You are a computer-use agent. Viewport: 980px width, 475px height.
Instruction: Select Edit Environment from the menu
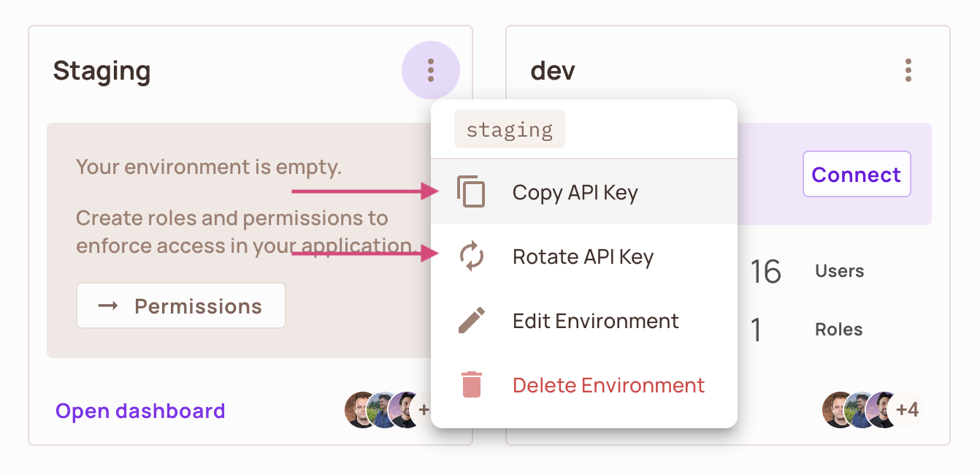[x=595, y=320]
